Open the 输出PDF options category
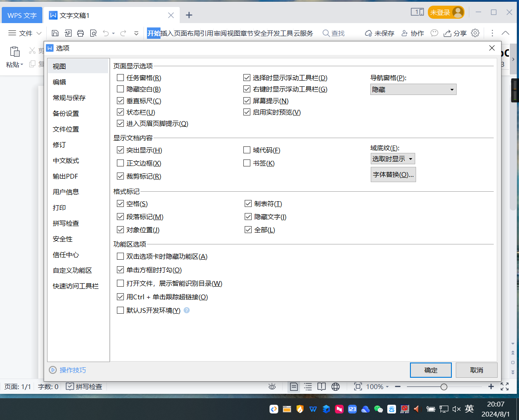The image size is (519, 420). point(65,176)
